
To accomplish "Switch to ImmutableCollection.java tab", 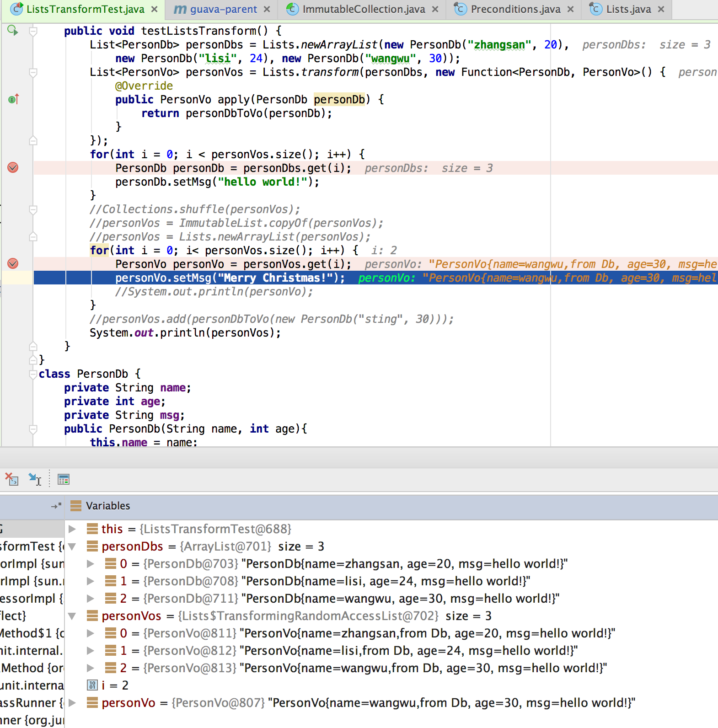I will tap(364, 9).
